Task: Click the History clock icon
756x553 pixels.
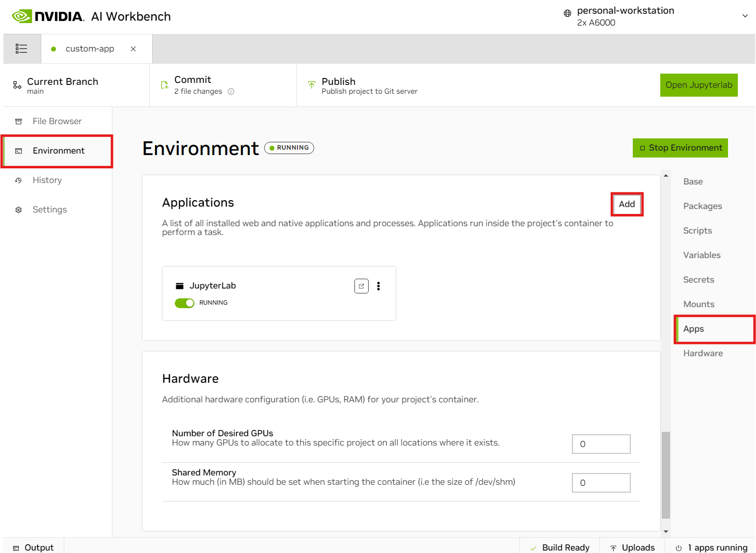Action: (x=19, y=180)
